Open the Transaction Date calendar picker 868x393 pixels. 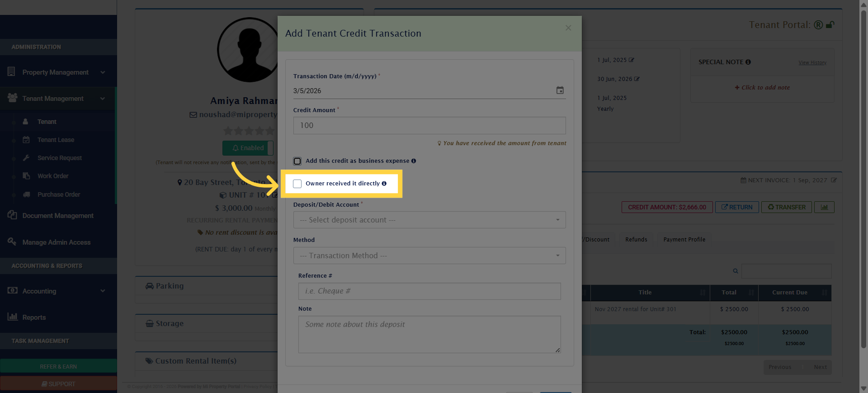pos(560,90)
